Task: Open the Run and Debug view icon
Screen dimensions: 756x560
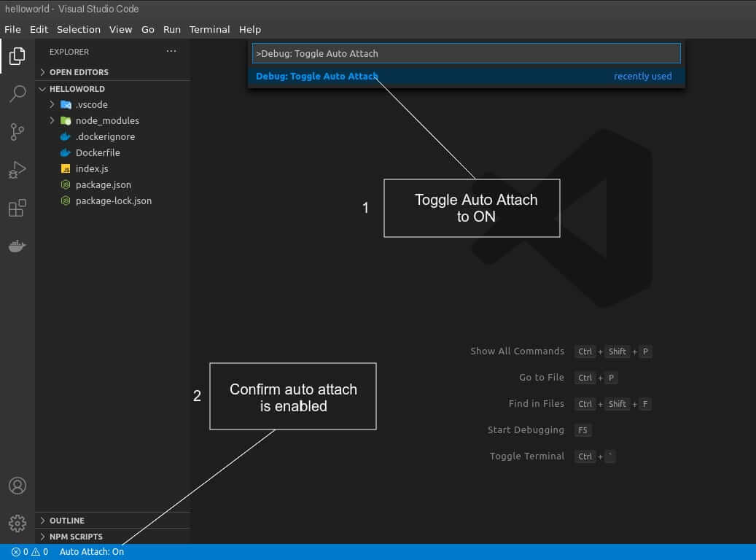Action: click(17, 170)
